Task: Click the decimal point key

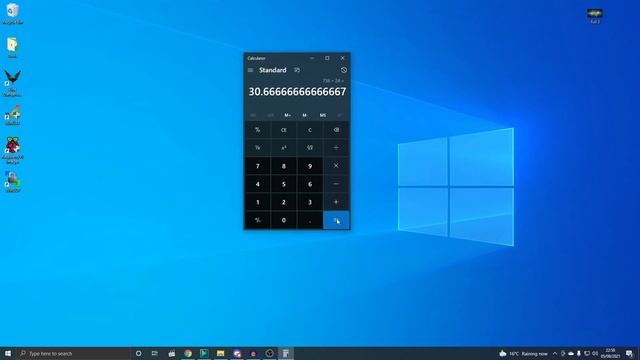Action: [x=310, y=220]
